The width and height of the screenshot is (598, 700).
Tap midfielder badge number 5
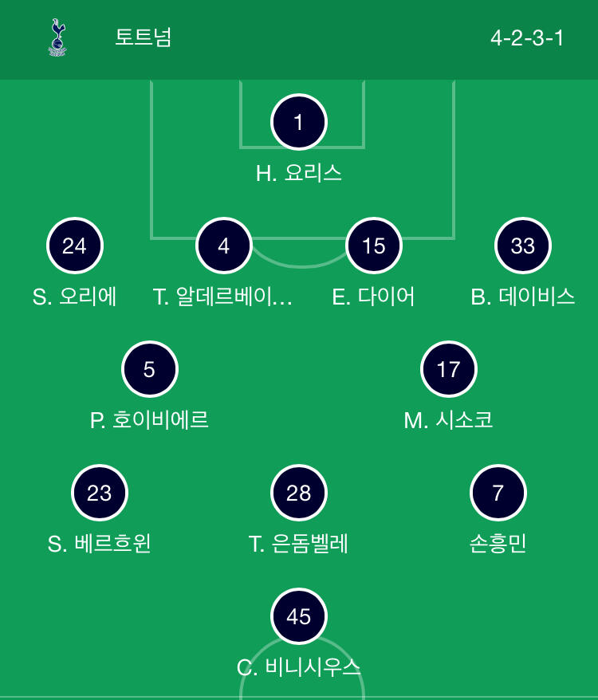(150, 369)
